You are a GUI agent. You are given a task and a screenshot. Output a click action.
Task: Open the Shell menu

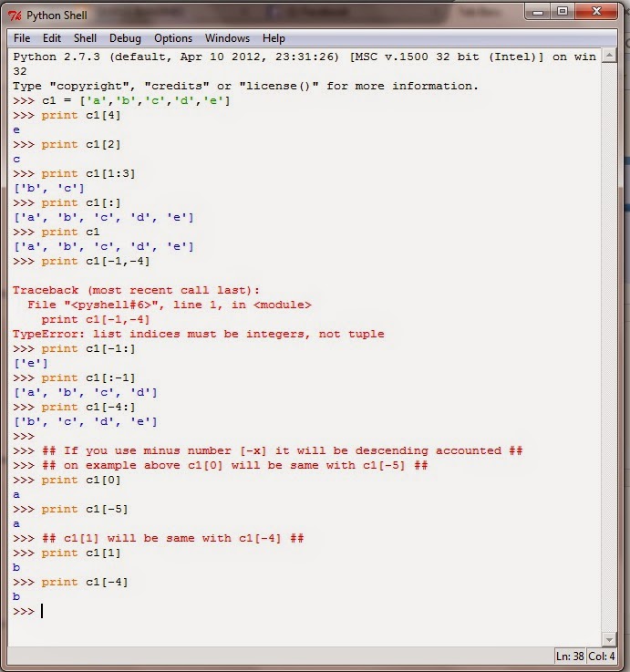(85, 38)
